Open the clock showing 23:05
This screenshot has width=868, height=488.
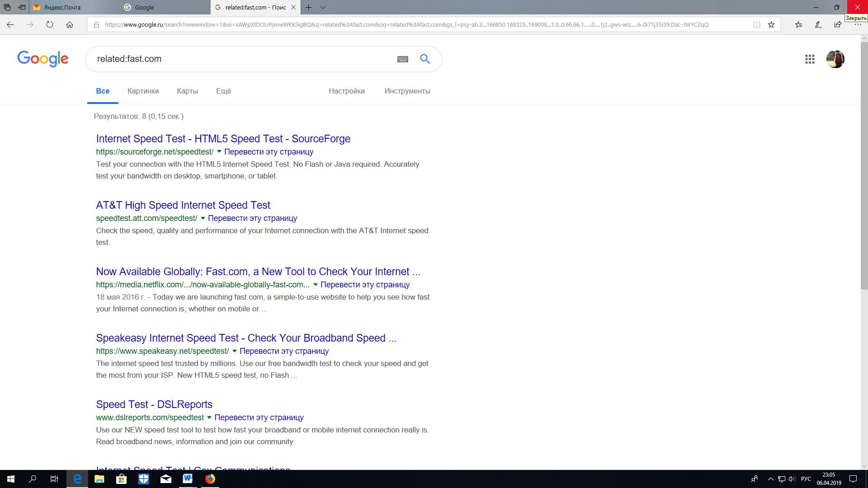pyautogui.click(x=829, y=479)
